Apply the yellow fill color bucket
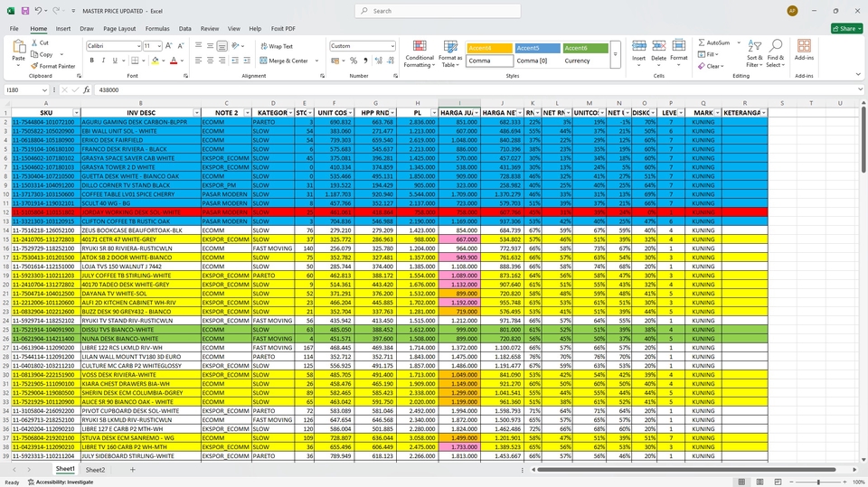 tap(155, 61)
